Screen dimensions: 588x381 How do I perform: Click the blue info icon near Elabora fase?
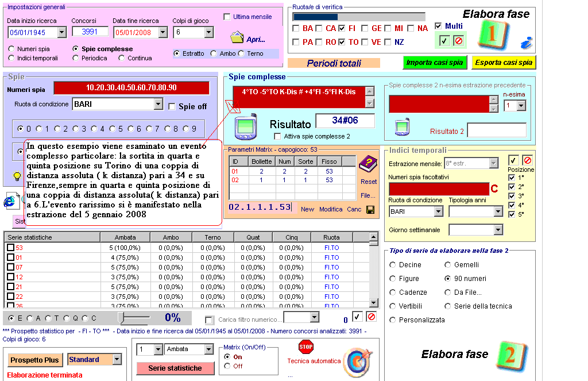coord(527,43)
